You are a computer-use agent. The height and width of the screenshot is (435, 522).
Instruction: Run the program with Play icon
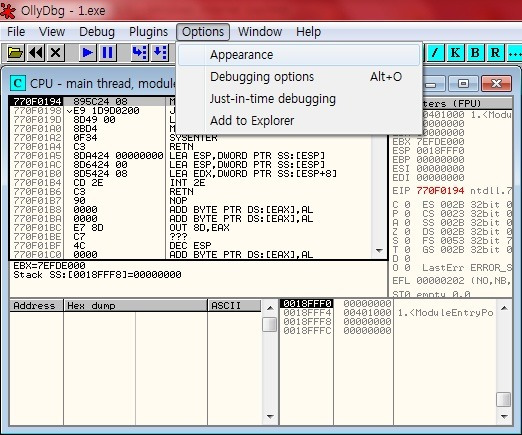tap(87, 53)
